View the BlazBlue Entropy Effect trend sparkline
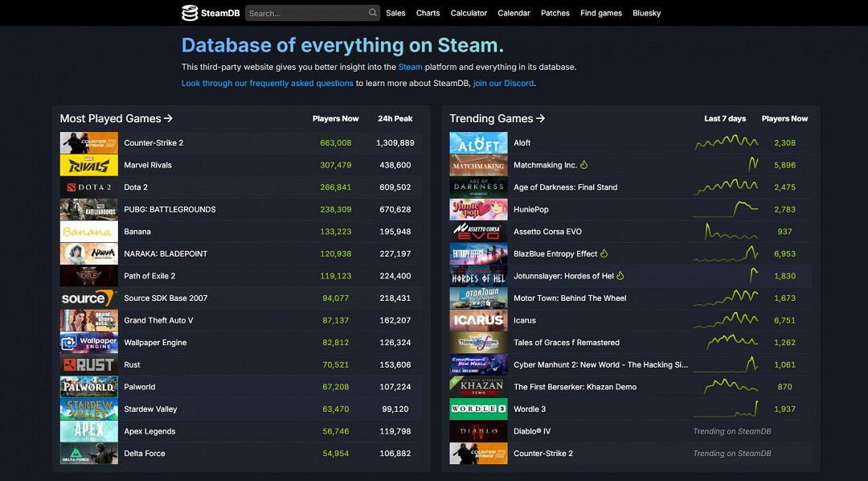The image size is (868, 481). click(726, 253)
